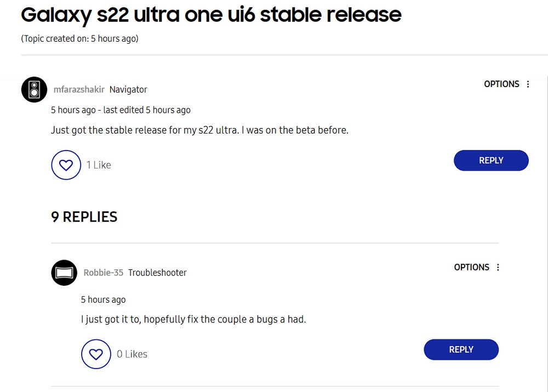Visit Robbie-35's profile via username
The image size is (548, 392).
(x=103, y=273)
